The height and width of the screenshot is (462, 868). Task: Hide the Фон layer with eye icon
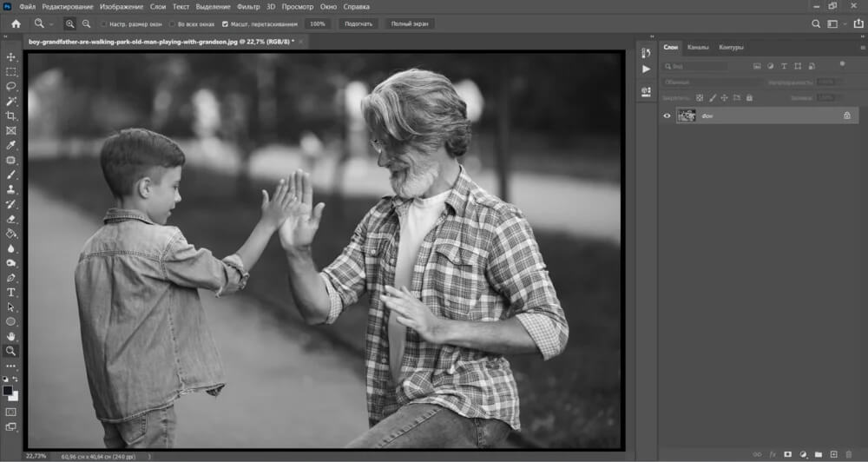point(667,115)
